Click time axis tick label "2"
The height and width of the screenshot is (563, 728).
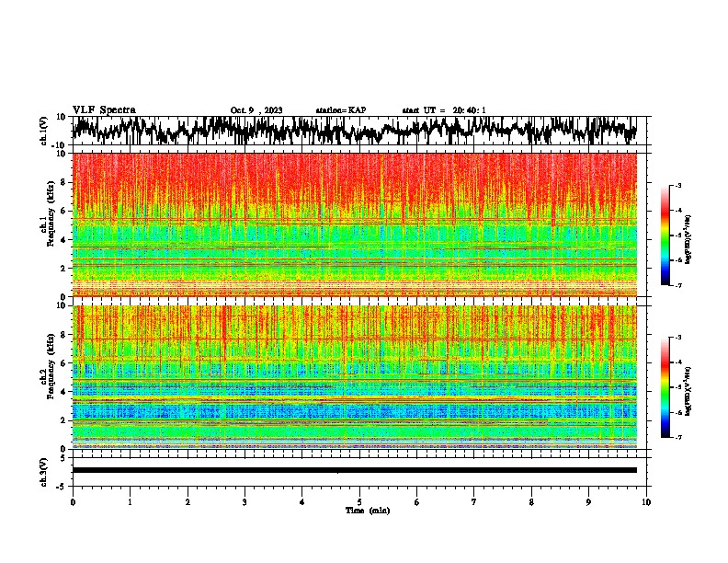tap(188, 502)
